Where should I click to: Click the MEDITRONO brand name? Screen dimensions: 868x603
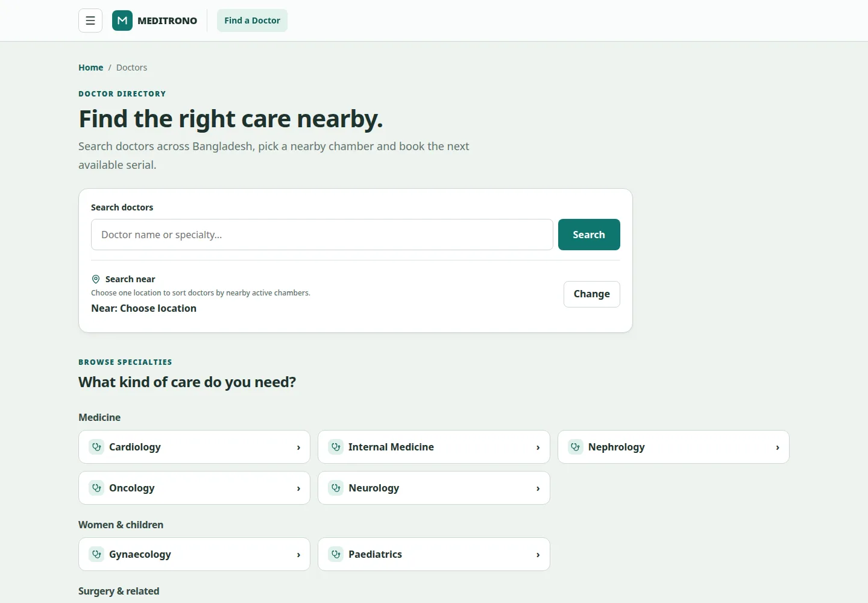point(167,21)
